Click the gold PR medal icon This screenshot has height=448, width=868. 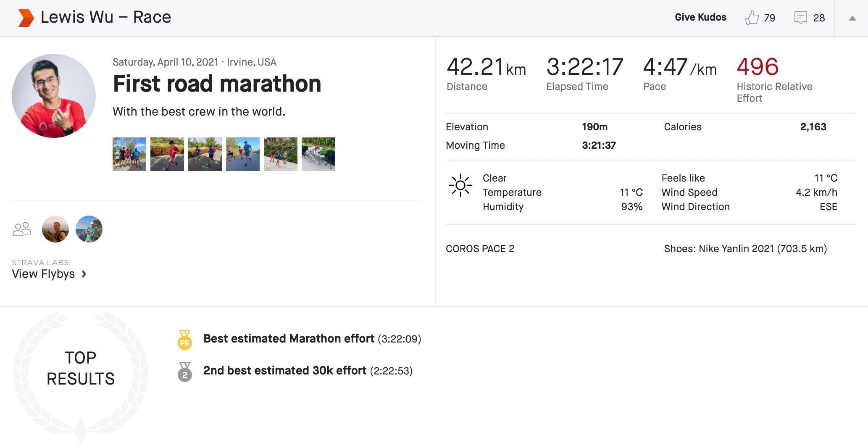[x=185, y=340]
